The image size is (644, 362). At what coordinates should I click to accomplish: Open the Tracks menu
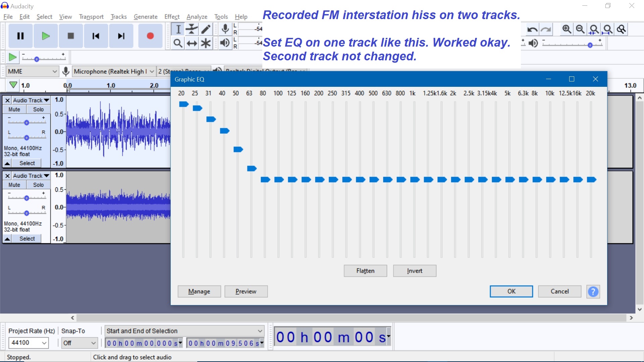coord(119,17)
